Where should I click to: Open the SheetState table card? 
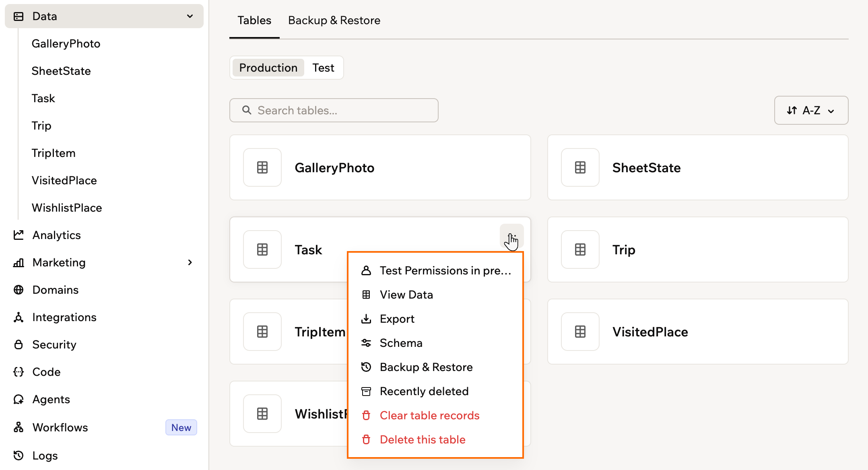click(698, 167)
